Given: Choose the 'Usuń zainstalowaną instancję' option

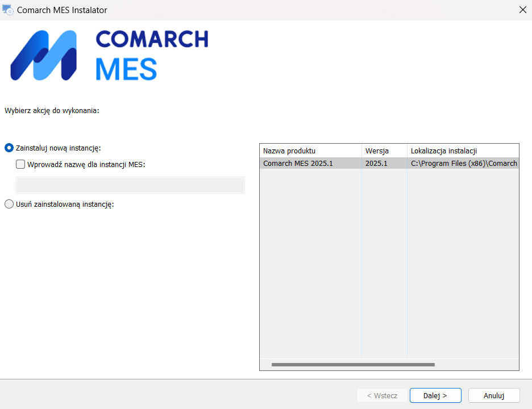Looking at the screenshot, I should pos(9,204).
